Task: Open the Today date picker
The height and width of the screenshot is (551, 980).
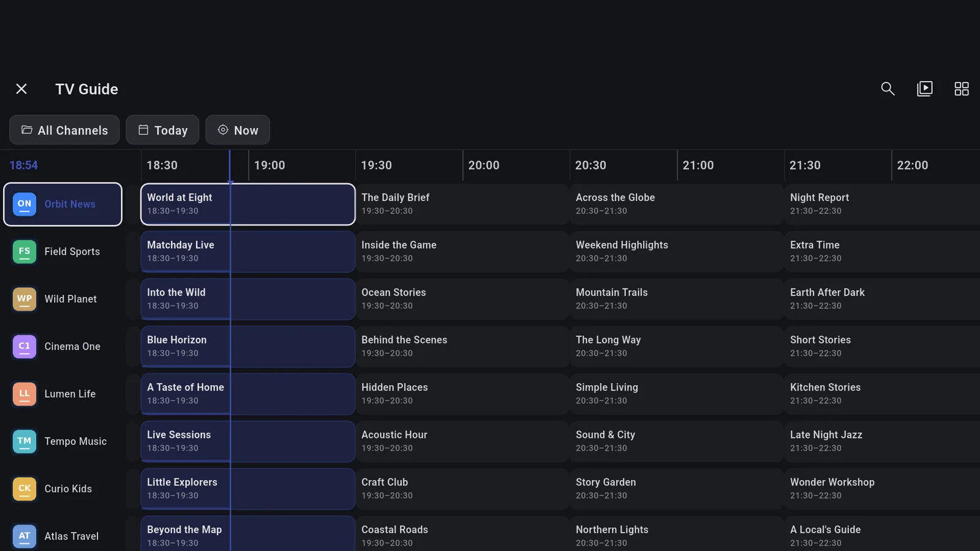Action: pyautogui.click(x=162, y=130)
